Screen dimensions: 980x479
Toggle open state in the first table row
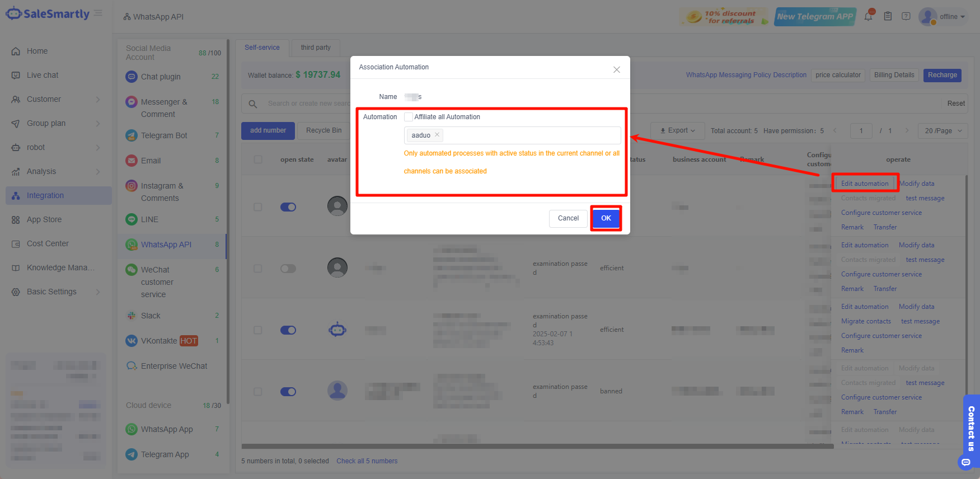point(288,207)
